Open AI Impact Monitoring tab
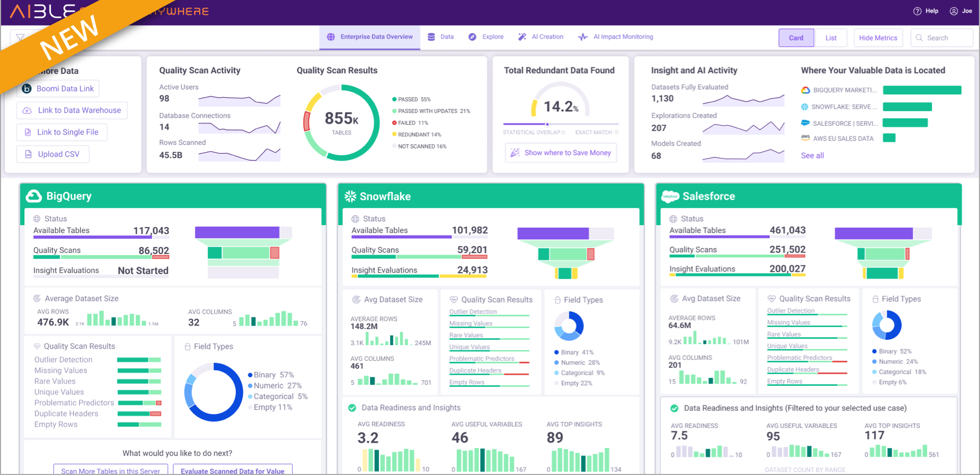The height and width of the screenshot is (475, 980). pos(616,37)
